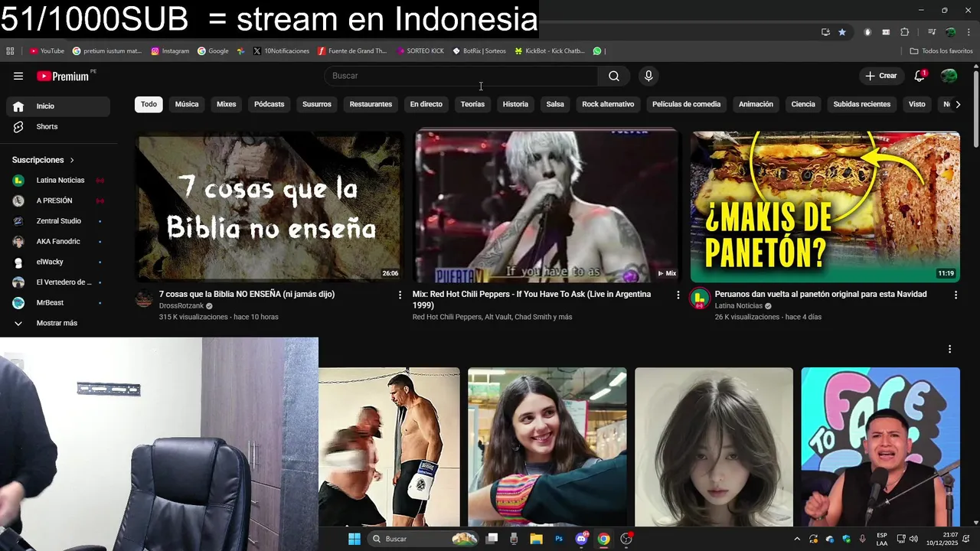Open the Short with the FACE TO sign
Screen dimensions: 980x551
coord(880,447)
